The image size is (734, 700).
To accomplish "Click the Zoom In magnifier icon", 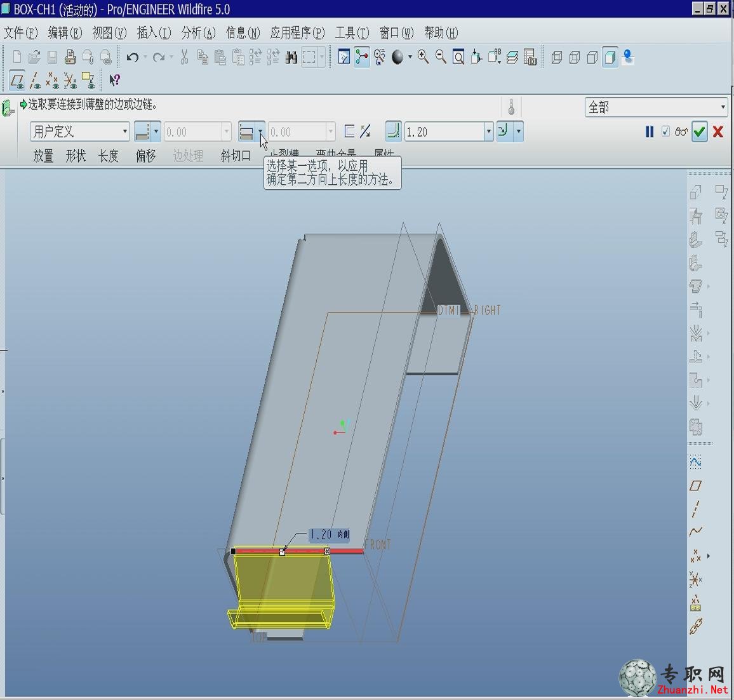I will [x=423, y=57].
